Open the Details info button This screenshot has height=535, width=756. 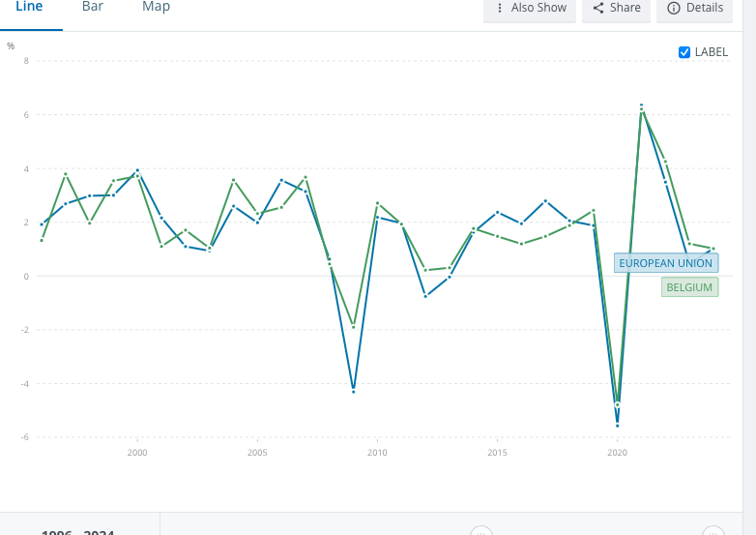[x=694, y=8]
